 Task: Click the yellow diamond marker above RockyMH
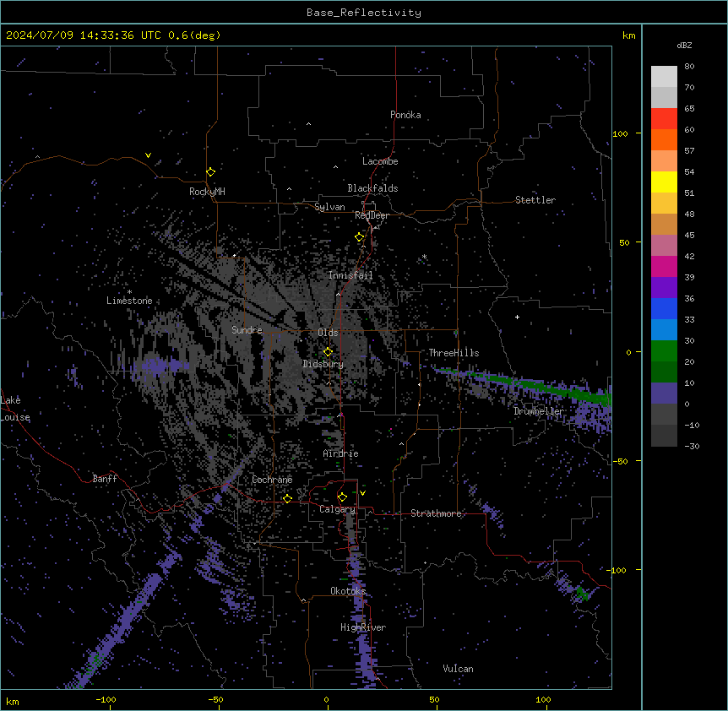[211, 172]
